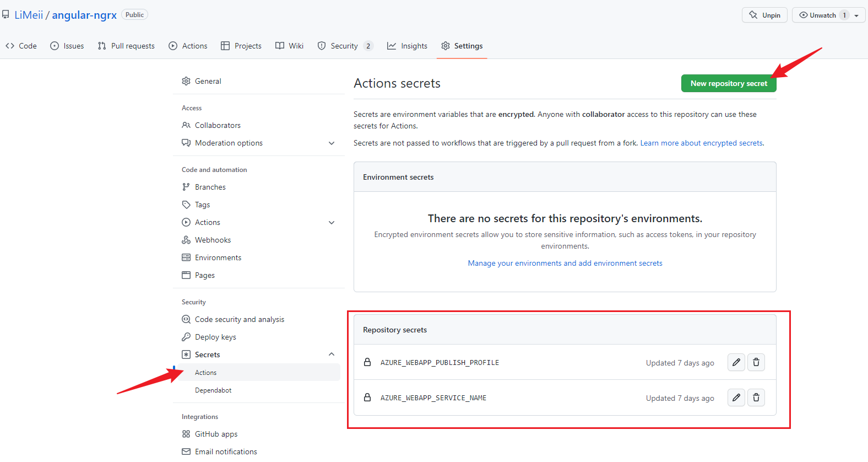Click the play icon beside sidebar Actions
The image size is (868, 462).
186,222
